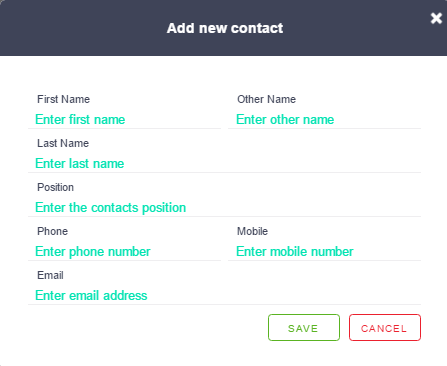Click the Email label
The image size is (447, 366).
pyautogui.click(x=50, y=275)
